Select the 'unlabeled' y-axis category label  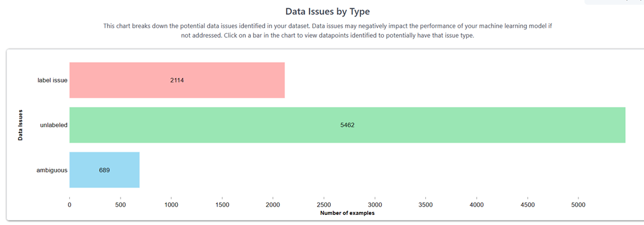[53, 126]
